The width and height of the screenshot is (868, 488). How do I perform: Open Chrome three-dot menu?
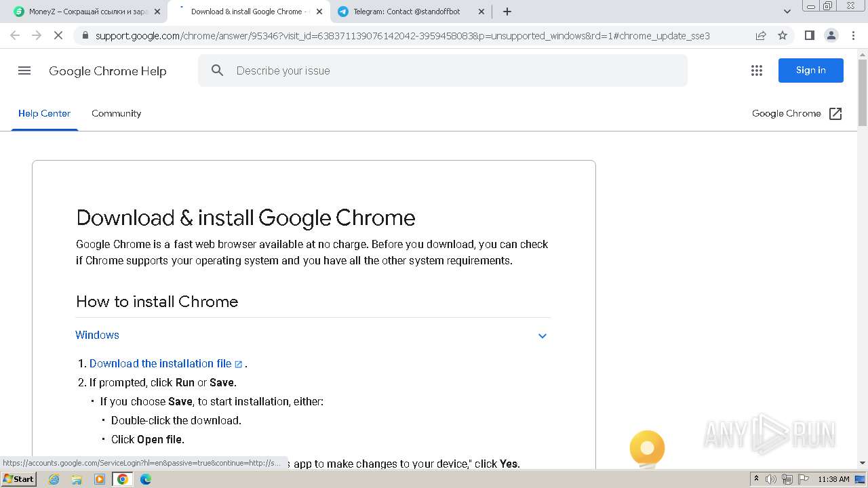tap(853, 35)
